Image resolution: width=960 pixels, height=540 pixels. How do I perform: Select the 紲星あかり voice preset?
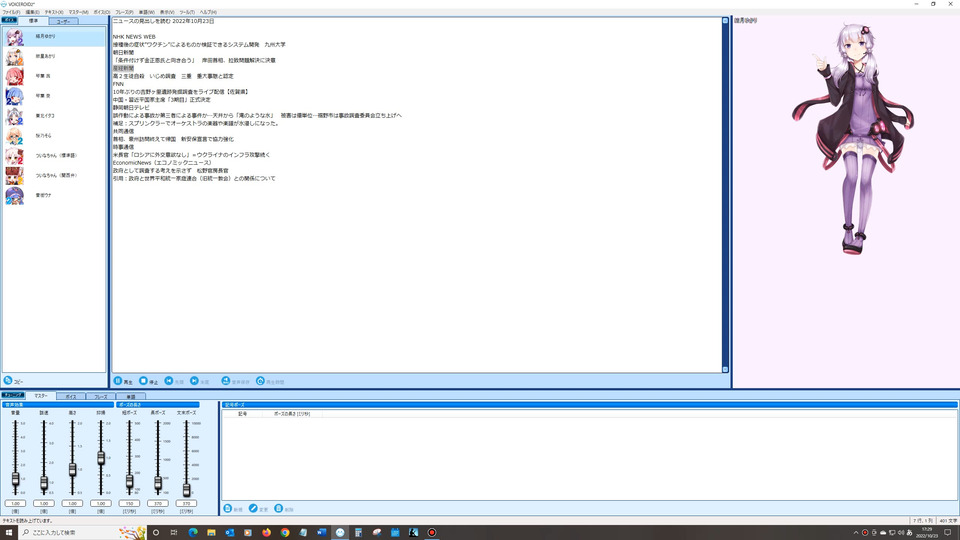pyautogui.click(x=54, y=56)
